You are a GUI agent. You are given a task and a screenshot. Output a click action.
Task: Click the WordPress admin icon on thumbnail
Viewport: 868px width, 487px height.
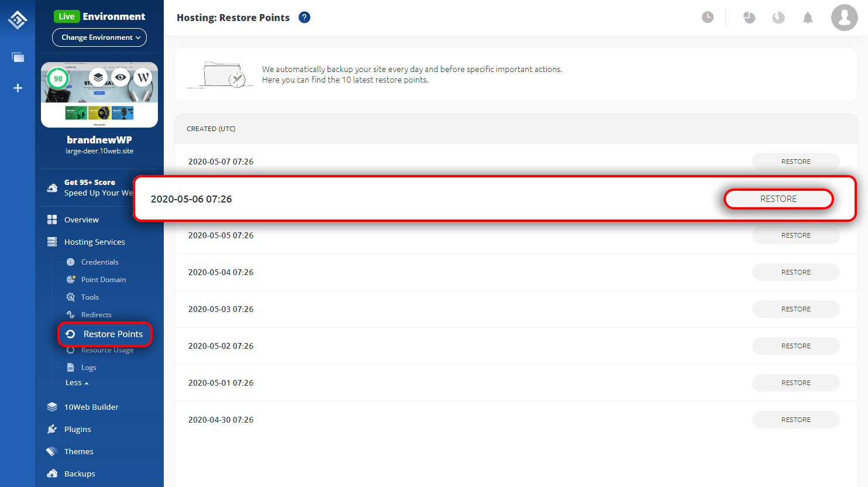[143, 77]
